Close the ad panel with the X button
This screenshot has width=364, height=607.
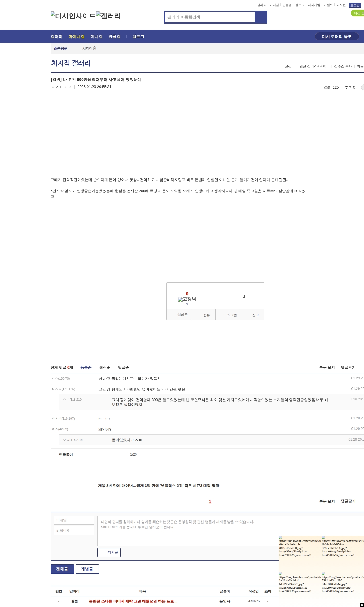362,605
